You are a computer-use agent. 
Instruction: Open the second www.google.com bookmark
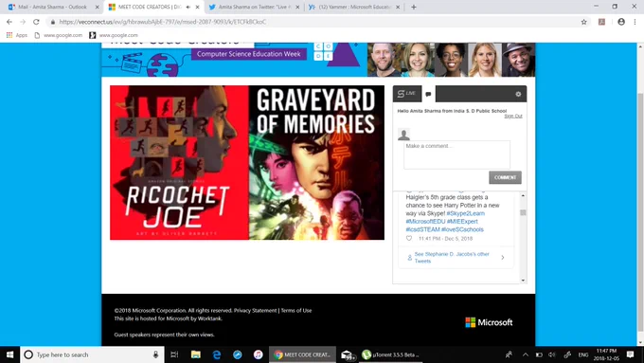click(114, 35)
